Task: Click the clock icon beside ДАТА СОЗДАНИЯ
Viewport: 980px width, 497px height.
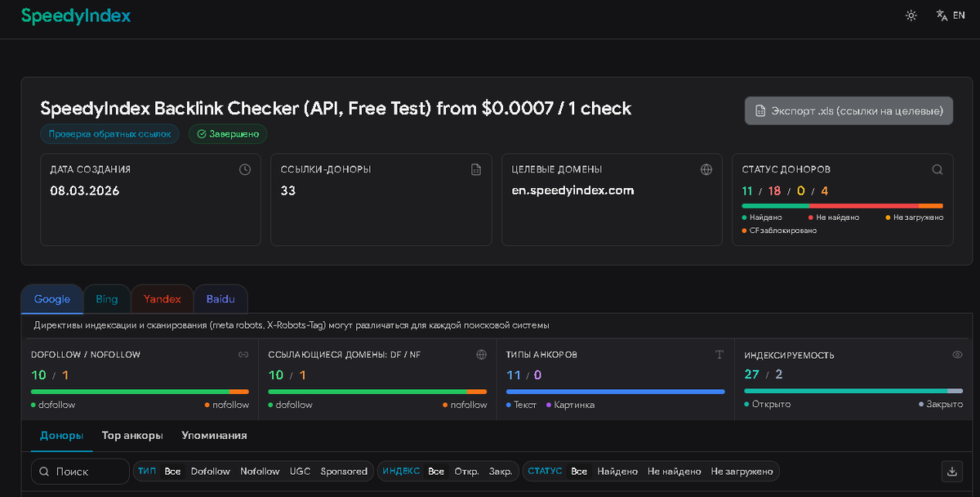Action: [x=245, y=169]
